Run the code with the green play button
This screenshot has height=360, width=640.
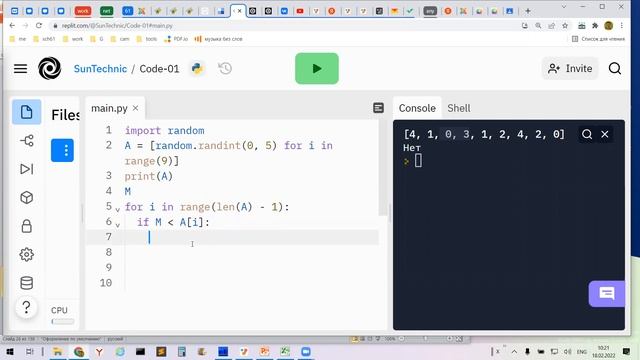point(317,69)
